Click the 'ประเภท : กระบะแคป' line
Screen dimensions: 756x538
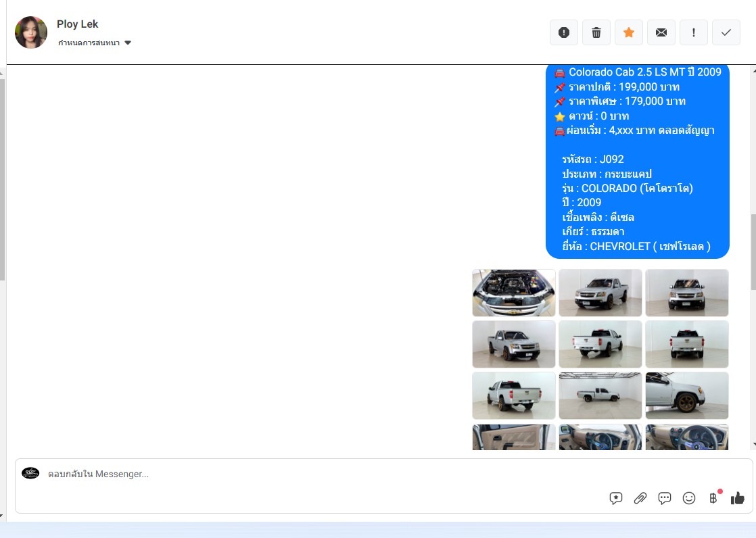point(607,174)
